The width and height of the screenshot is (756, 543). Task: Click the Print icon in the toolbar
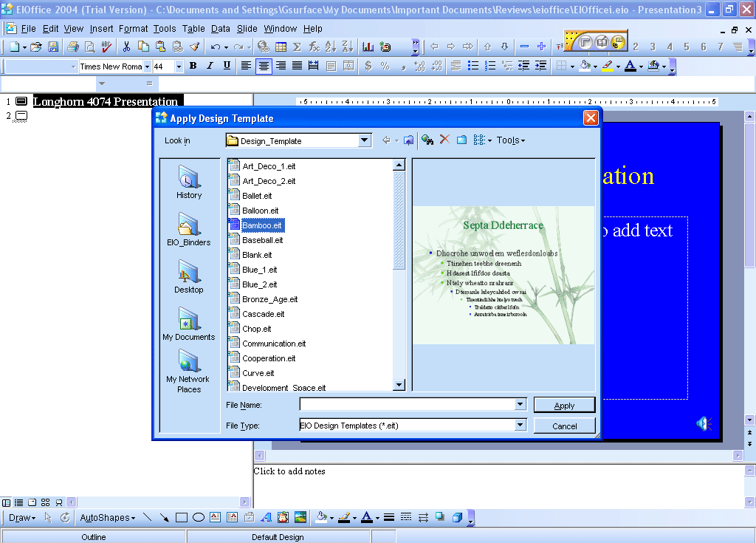(73, 47)
